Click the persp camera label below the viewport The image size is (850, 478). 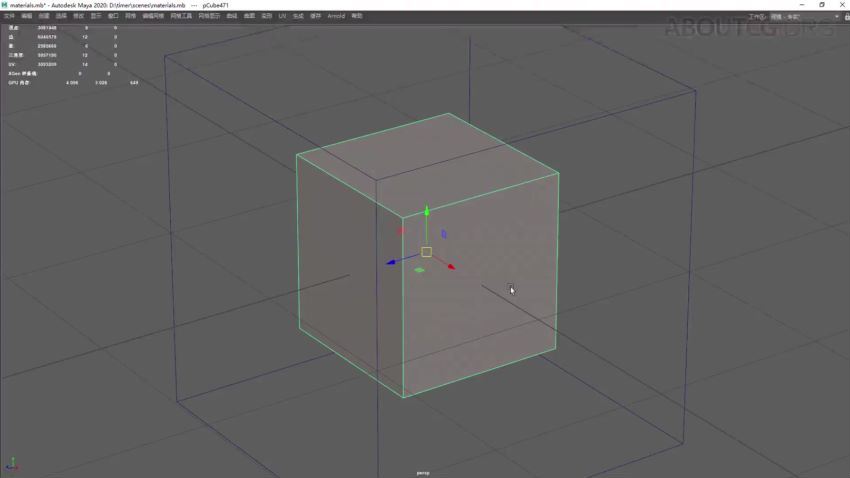tap(423, 473)
